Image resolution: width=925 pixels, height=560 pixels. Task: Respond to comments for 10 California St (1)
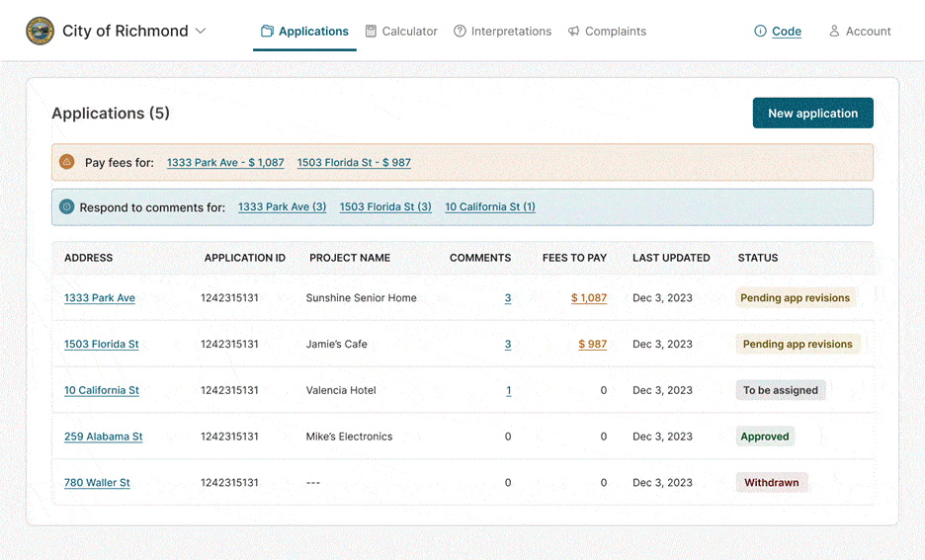pyautogui.click(x=490, y=206)
